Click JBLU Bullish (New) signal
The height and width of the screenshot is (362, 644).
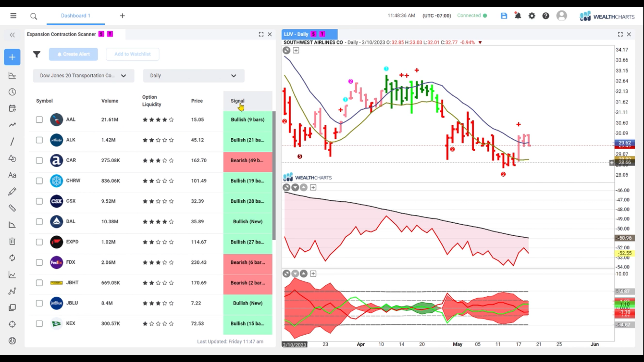pos(248,303)
